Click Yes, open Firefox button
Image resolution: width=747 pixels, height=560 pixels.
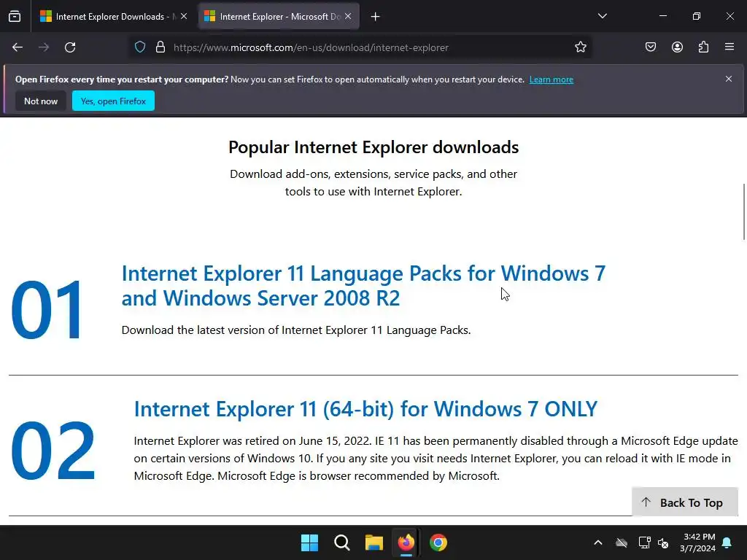coord(113,101)
